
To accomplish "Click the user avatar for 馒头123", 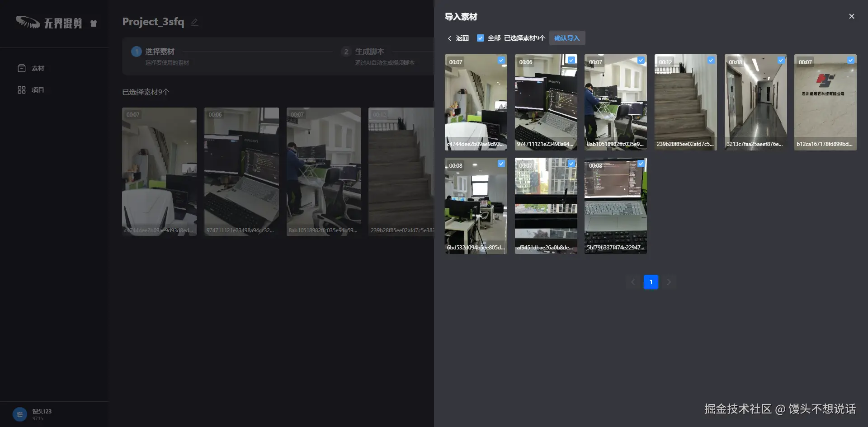I will point(20,414).
